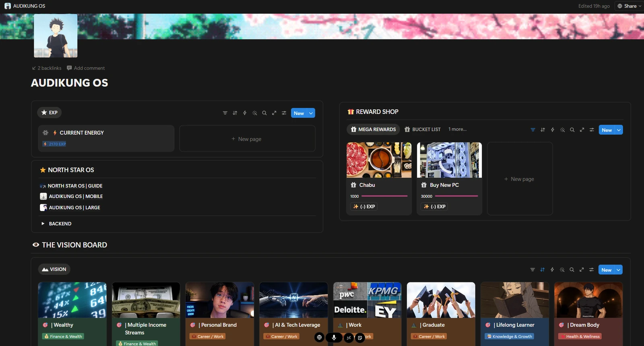Sort the Vision board database
This screenshot has height=346, width=644.
[x=542, y=270]
